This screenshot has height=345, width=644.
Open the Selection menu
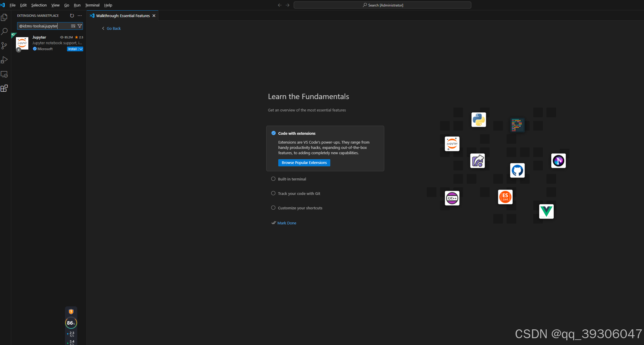[39, 5]
